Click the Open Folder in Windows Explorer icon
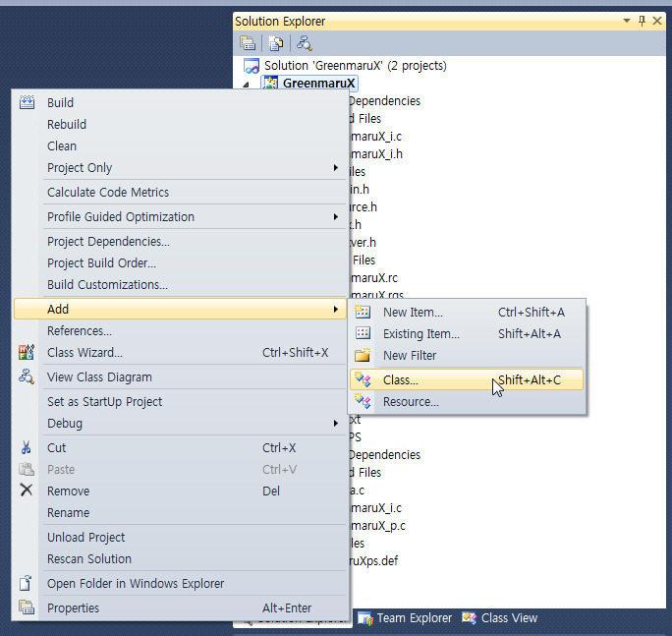The width and height of the screenshot is (672, 636). coord(26,583)
